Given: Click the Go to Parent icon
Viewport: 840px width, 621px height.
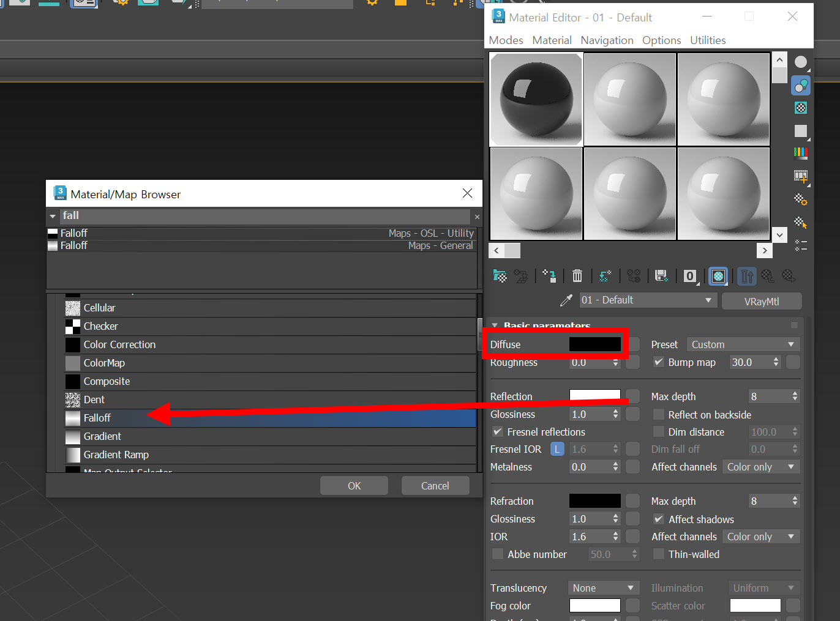Looking at the screenshot, I should pyautogui.click(x=768, y=276).
